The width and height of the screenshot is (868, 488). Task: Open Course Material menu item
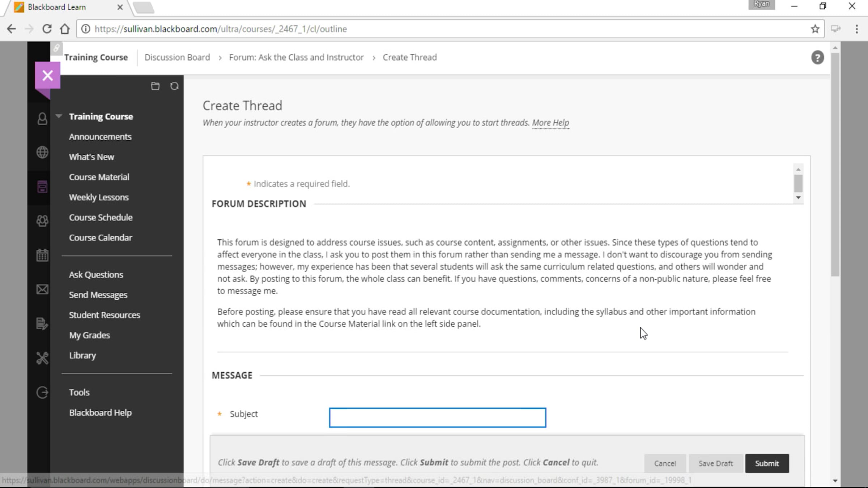pyautogui.click(x=99, y=177)
